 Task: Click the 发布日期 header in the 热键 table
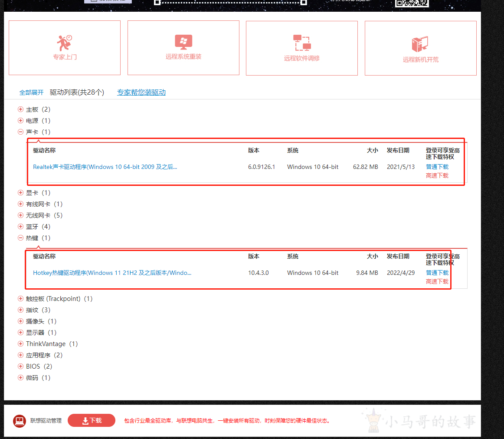pyautogui.click(x=398, y=256)
